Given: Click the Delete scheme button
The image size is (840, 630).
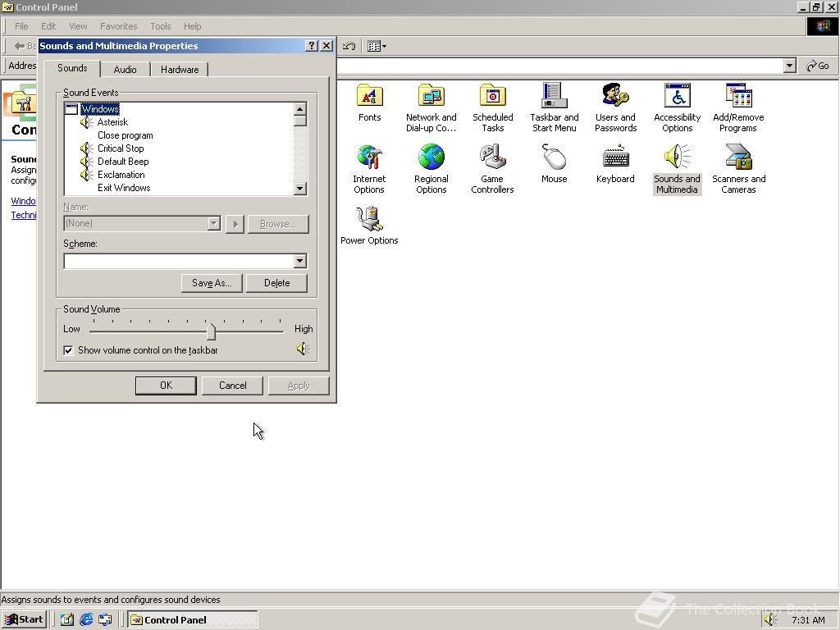Looking at the screenshot, I should [277, 283].
